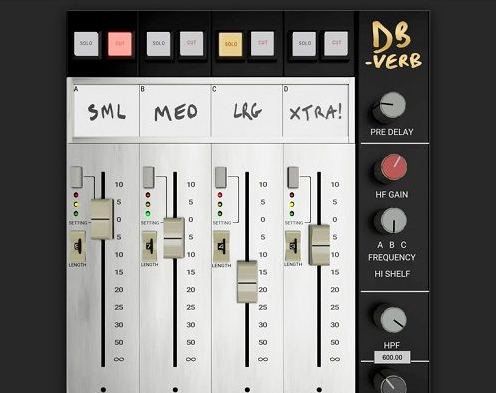This screenshot has width=496, height=393.
Task: Enable CUT on channel B
Action: (x=191, y=43)
